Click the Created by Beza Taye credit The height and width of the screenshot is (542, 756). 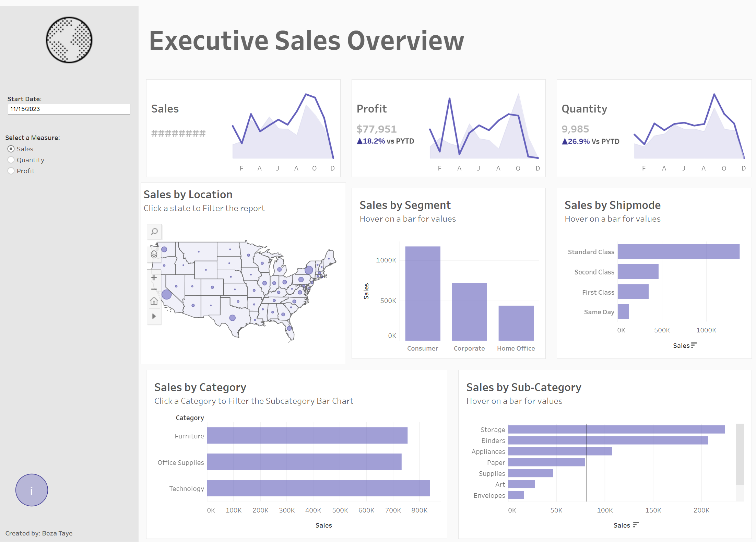(x=39, y=533)
